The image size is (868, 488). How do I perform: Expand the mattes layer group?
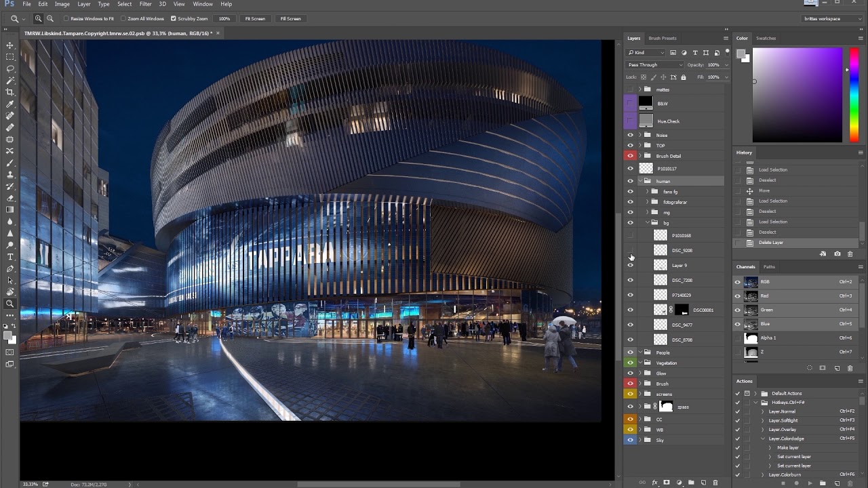[x=639, y=89]
